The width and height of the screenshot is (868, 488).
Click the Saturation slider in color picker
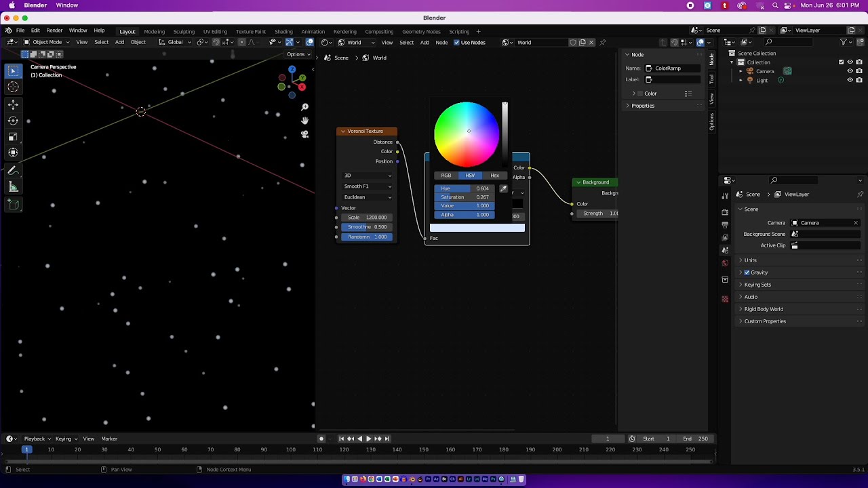pyautogui.click(x=464, y=197)
